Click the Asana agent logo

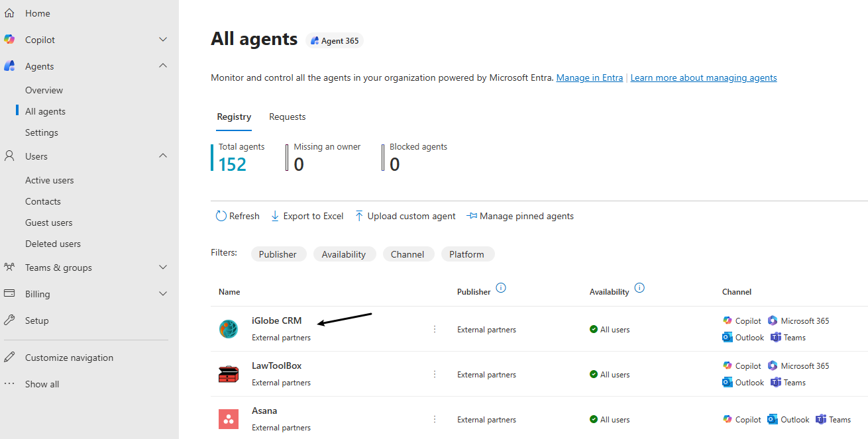point(228,419)
